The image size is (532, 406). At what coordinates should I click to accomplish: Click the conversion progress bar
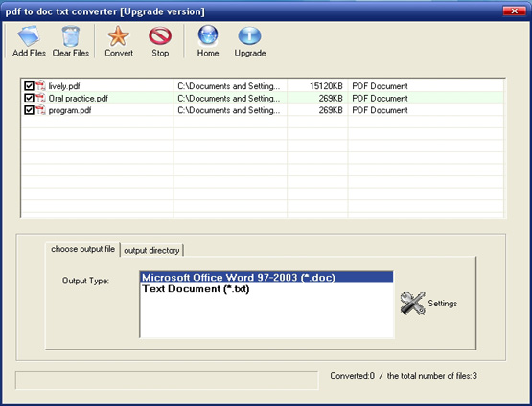click(x=167, y=379)
